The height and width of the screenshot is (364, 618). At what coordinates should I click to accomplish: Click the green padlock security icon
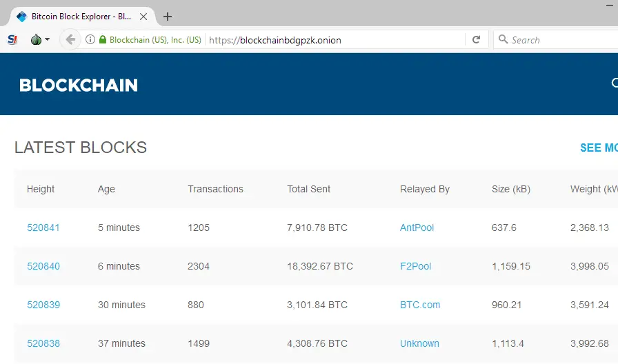[x=103, y=39]
